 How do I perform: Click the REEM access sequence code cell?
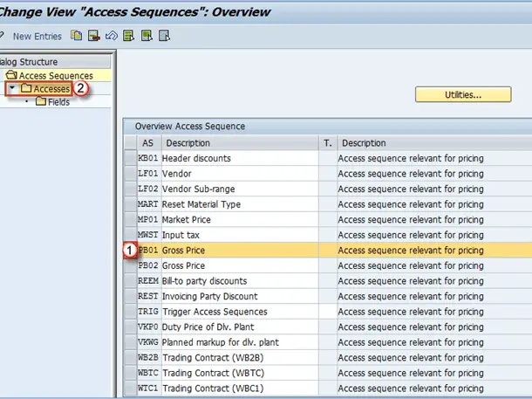point(148,281)
